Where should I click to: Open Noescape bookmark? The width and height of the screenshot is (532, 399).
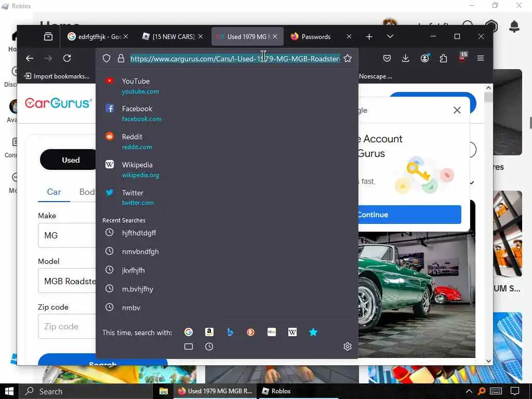[376, 76]
